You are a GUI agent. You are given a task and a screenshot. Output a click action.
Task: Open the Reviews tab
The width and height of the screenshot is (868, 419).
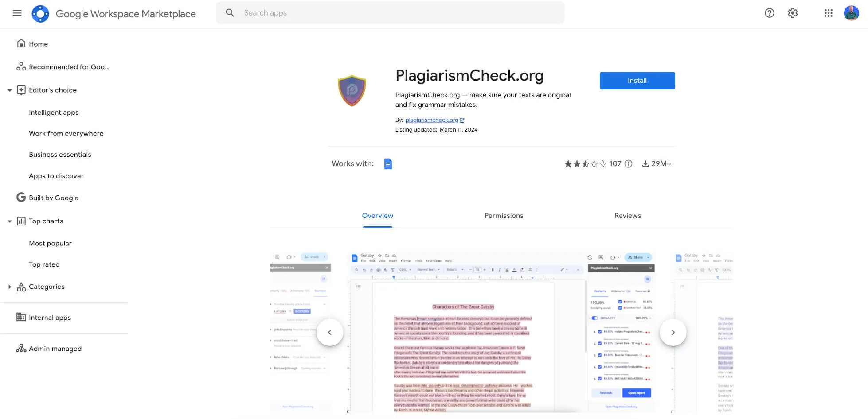(627, 216)
